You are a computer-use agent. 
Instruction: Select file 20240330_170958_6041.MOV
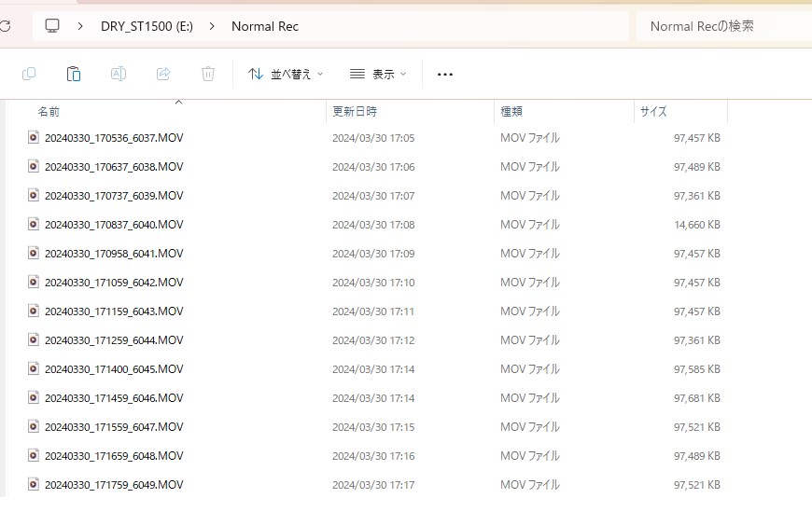coord(114,254)
